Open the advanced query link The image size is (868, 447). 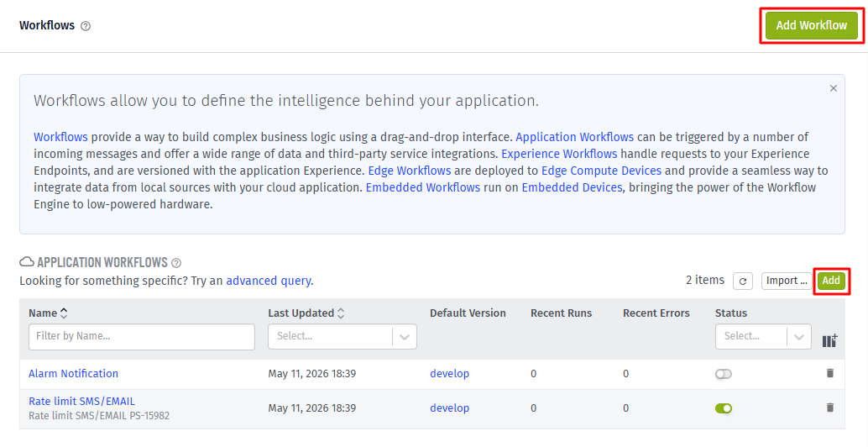(268, 281)
